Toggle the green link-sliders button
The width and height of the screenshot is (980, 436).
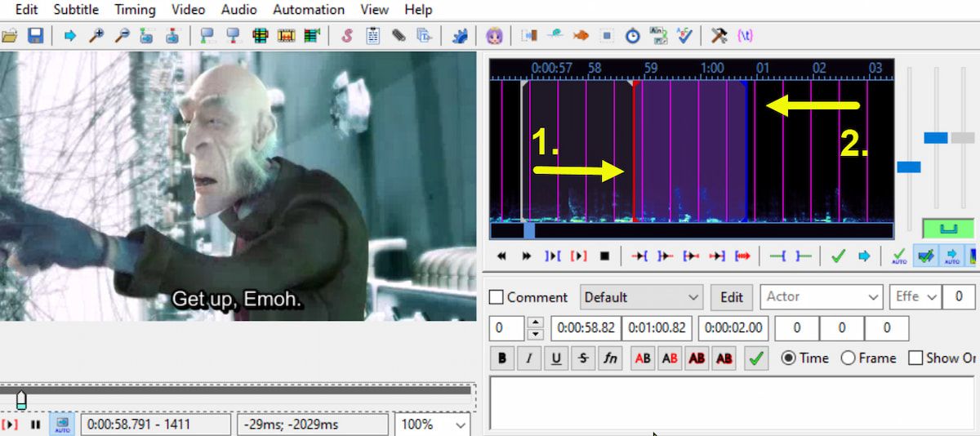pos(948,229)
